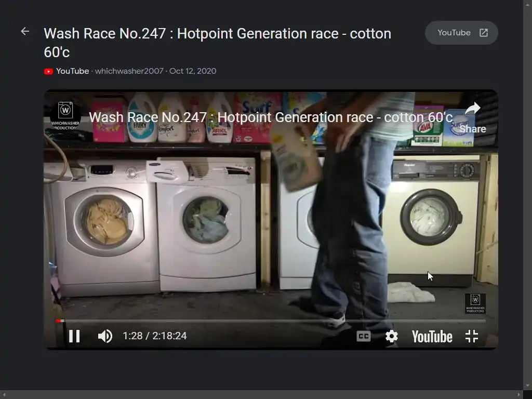532x399 pixels.
Task: Click the YouTube source label below title
Action: (73, 71)
